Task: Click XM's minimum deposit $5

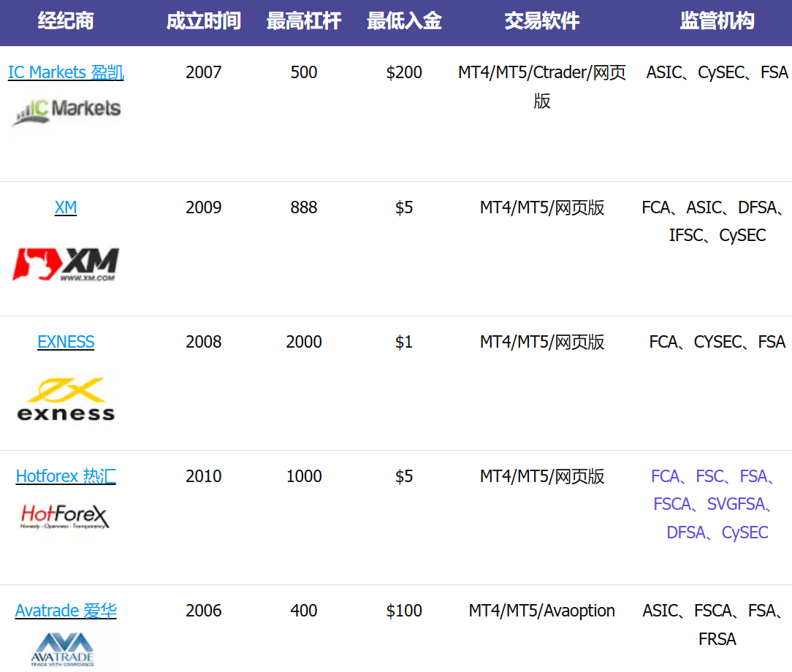Action: (404, 207)
